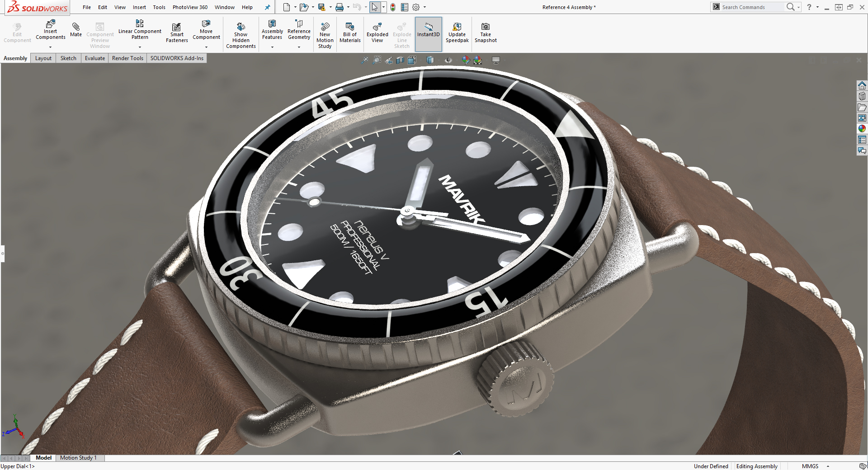This screenshot has width=868, height=470.
Task: Open the SOLIDWORKS Forum panel
Action: point(862,150)
